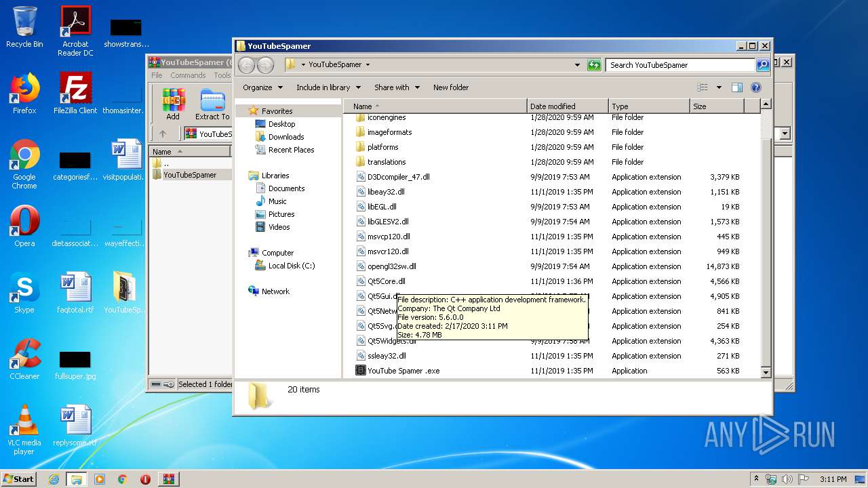Select Local Disk (C:) in sidebar

291,266
